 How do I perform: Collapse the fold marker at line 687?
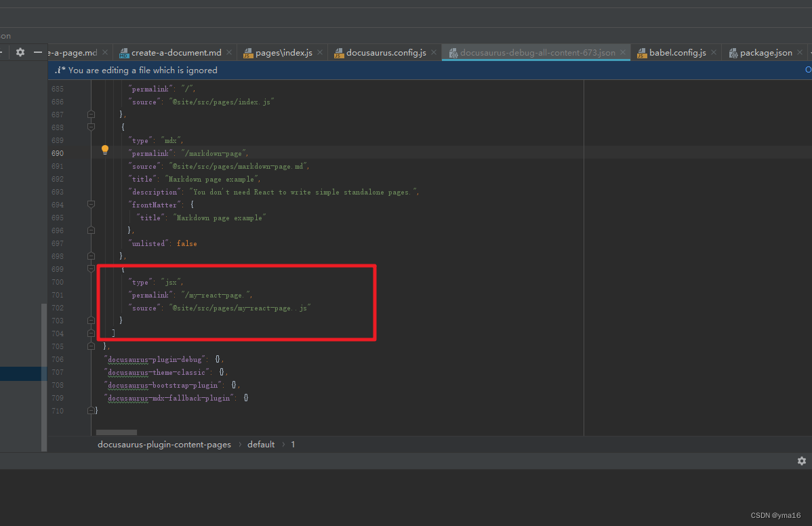point(91,115)
